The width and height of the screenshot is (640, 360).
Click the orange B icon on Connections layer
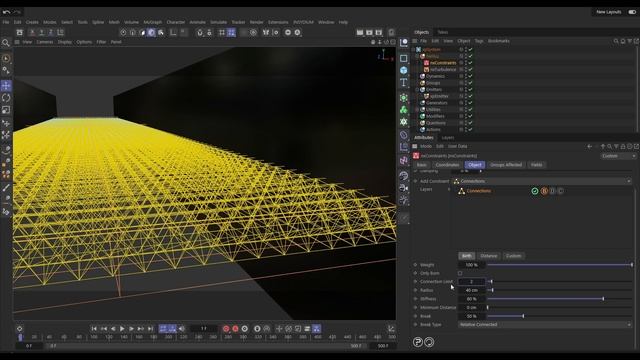coord(544,191)
